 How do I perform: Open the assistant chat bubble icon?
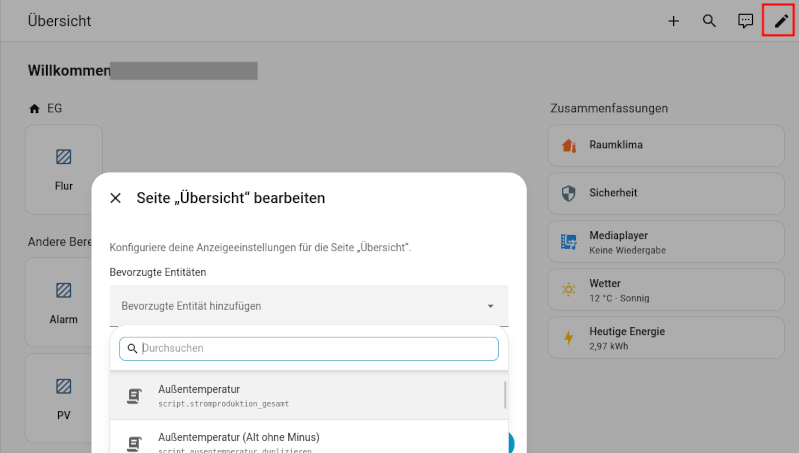click(745, 21)
